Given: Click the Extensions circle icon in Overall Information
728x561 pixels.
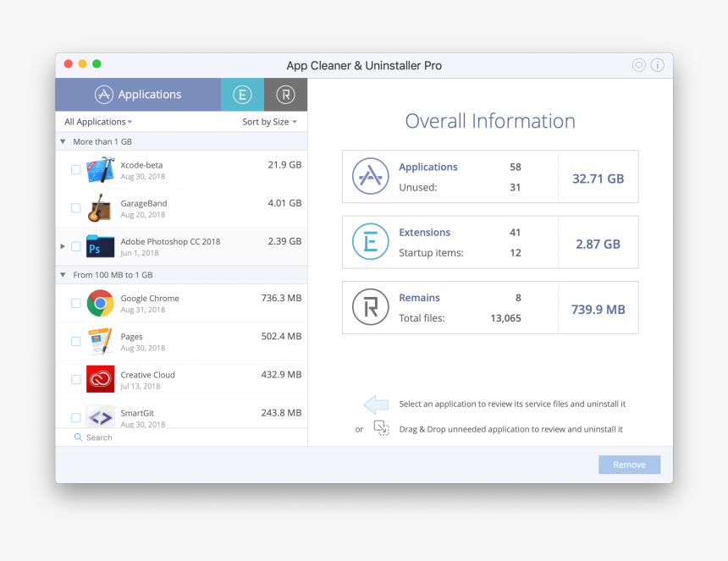Looking at the screenshot, I should [371, 242].
